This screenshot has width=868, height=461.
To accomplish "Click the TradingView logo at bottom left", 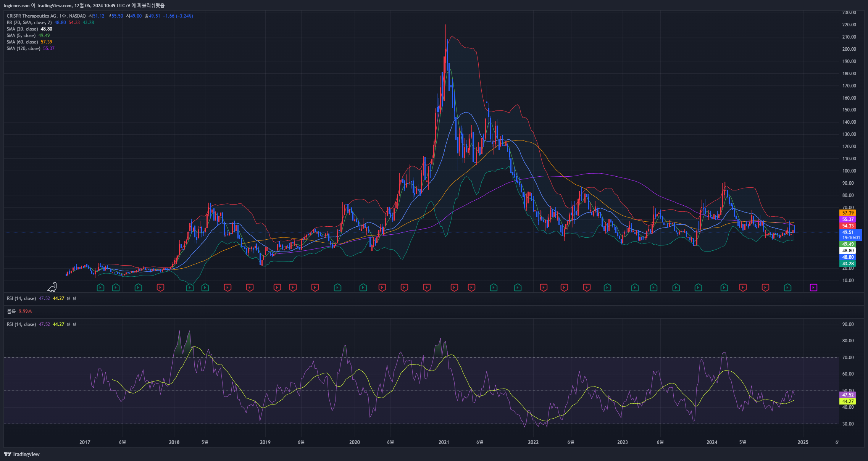I will (x=22, y=454).
